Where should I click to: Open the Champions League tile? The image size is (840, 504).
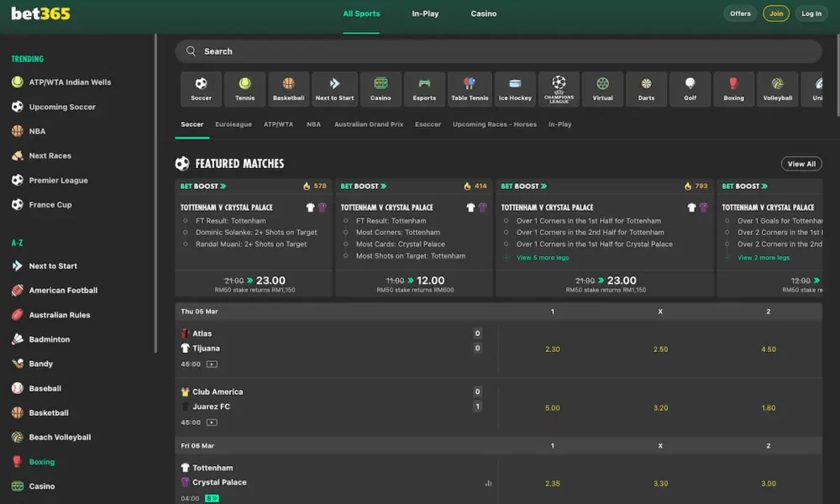(559, 89)
